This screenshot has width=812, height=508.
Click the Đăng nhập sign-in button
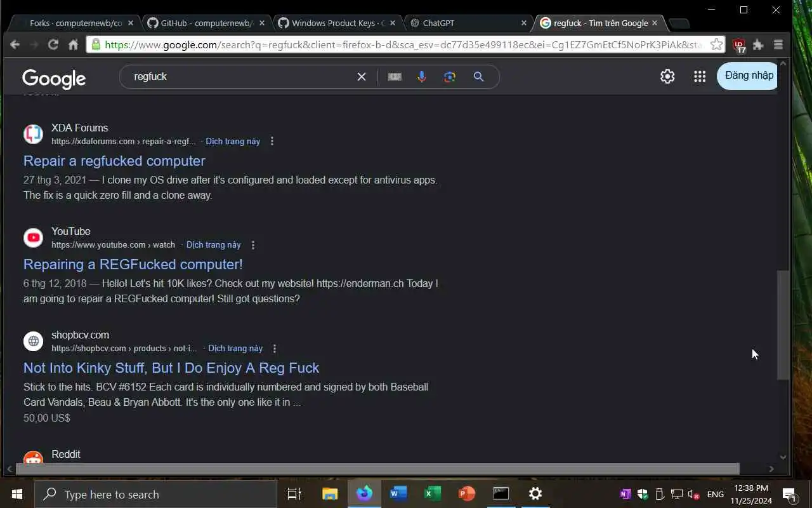(x=749, y=76)
